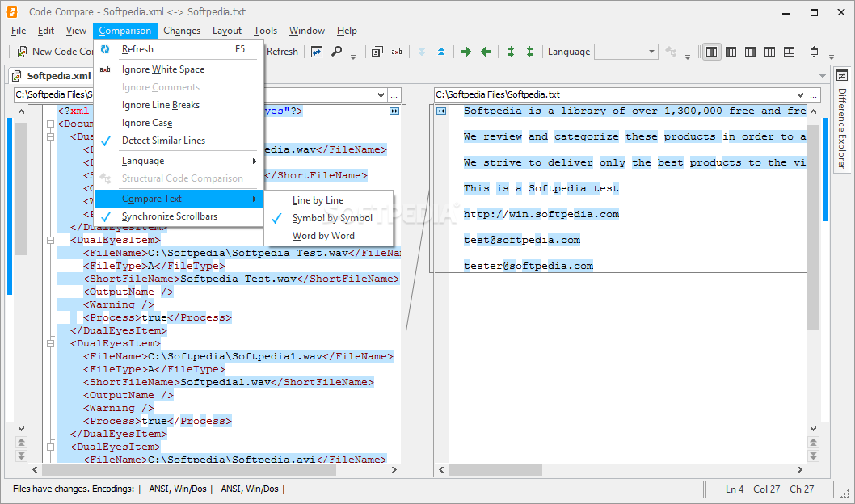Image resolution: width=855 pixels, height=504 pixels.
Task: Open overflow arrow after structural comparison icon
Action: [688, 56]
